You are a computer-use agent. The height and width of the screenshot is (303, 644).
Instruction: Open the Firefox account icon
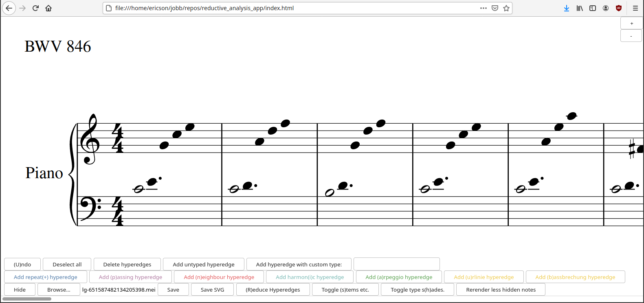[606, 8]
